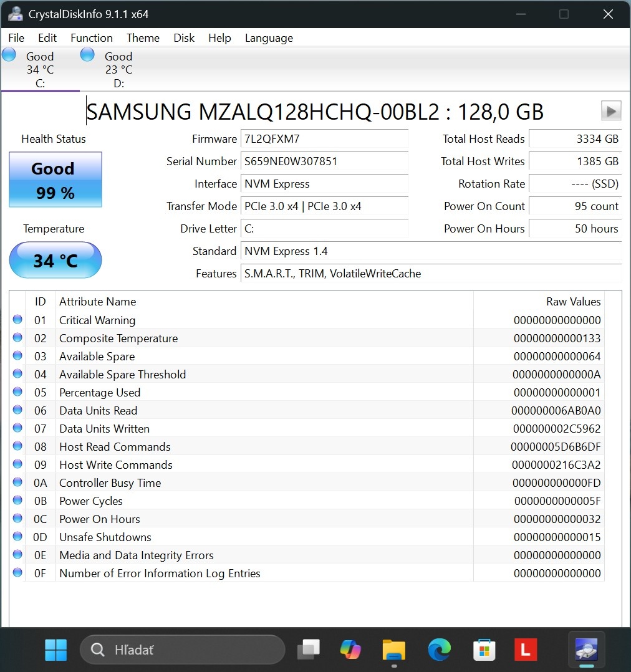Open Microsoft Edge from the taskbar
Viewport: 631px width, 672px height.
pos(439,650)
